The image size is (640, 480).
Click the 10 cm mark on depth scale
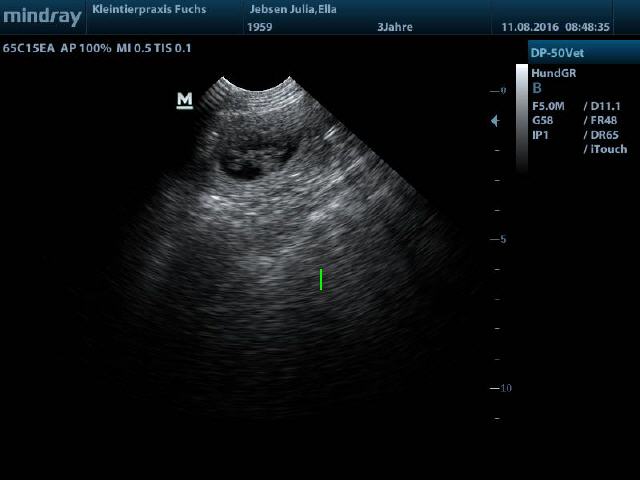pos(503,388)
